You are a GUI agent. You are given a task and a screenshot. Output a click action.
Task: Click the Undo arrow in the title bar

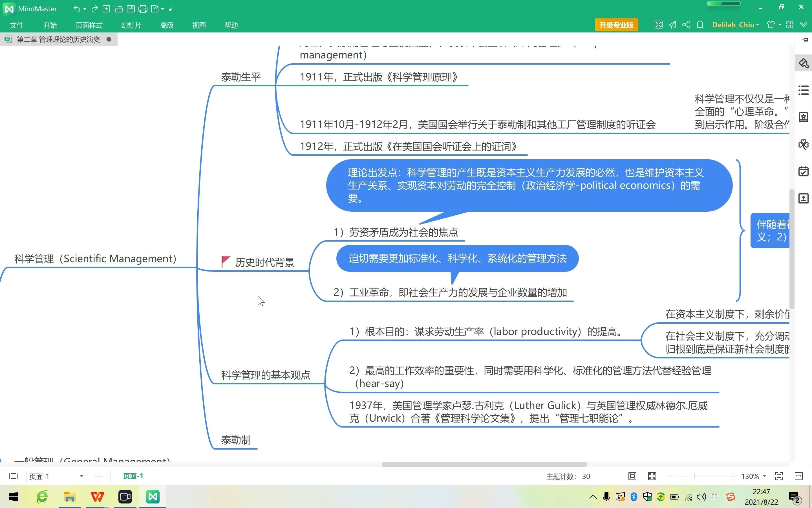(x=76, y=9)
